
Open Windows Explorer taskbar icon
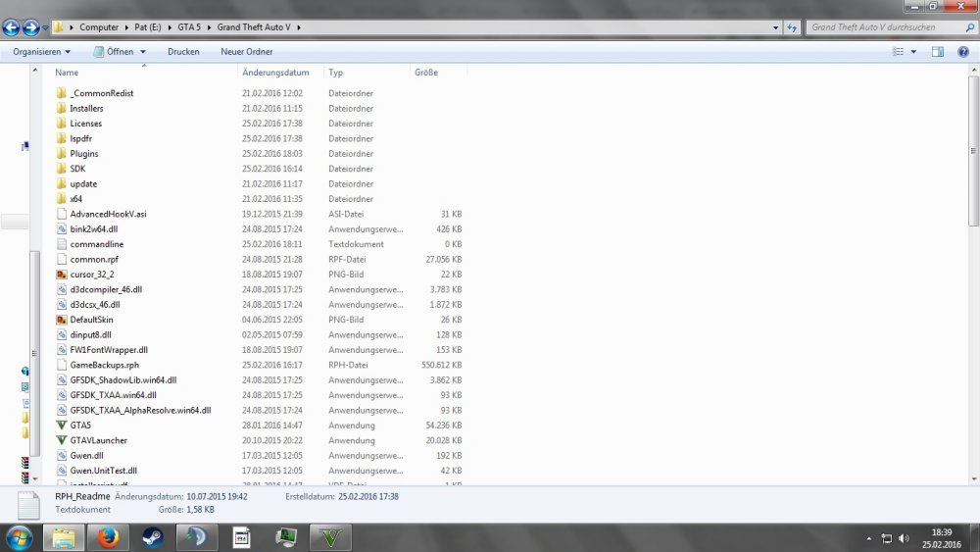(64, 537)
